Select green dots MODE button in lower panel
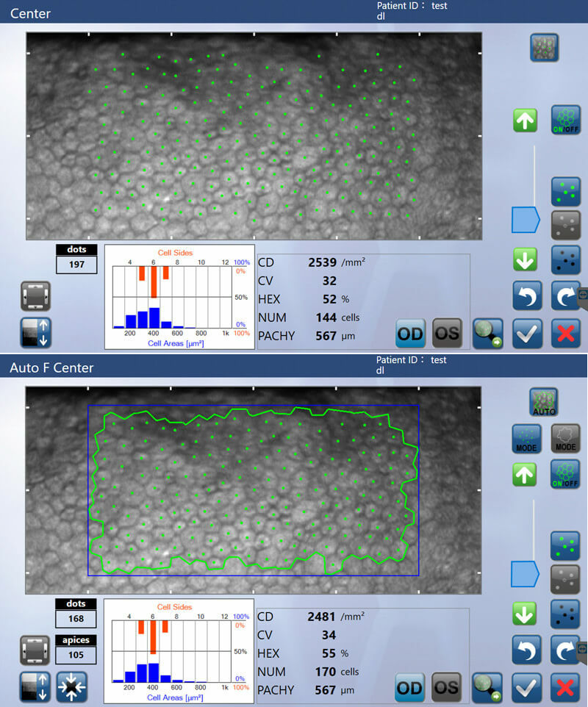588x707 pixels. click(x=526, y=439)
